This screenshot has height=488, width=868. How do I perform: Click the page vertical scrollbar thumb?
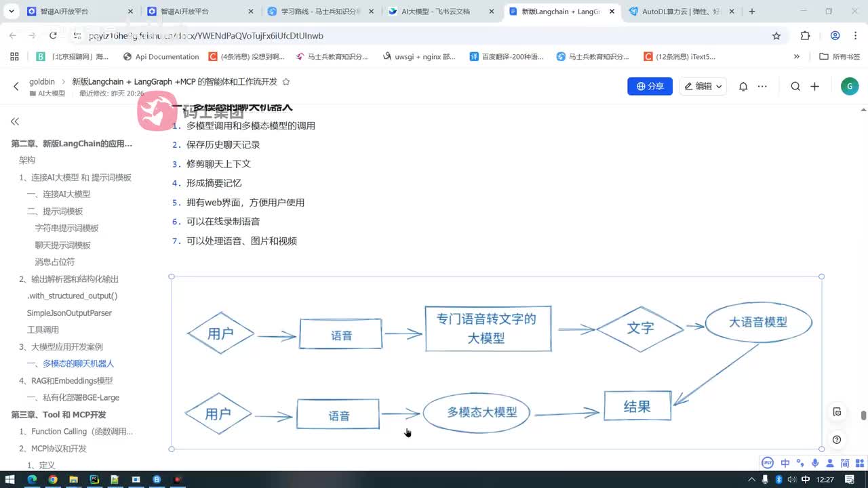[x=863, y=415]
